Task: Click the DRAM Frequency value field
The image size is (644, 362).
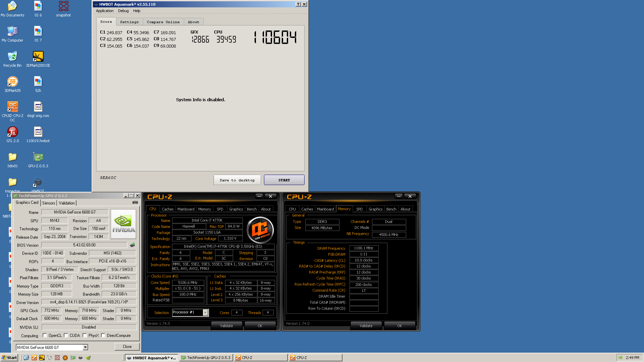Action: 364,248
